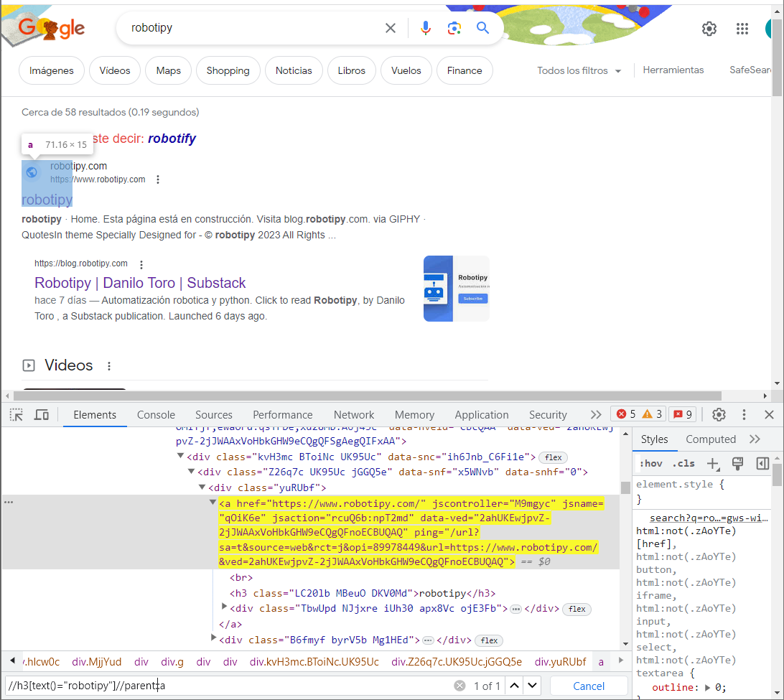Toggle the flex badge next to div.TbwUpd

pyautogui.click(x=577, y=609)
